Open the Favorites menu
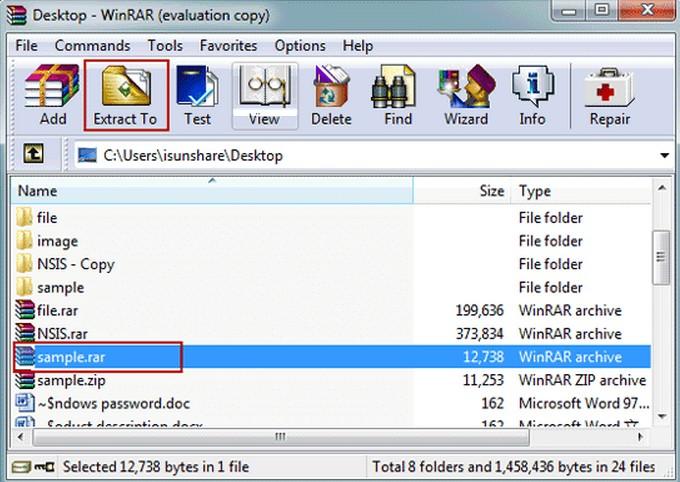680x482 pixels. [229, 46]
